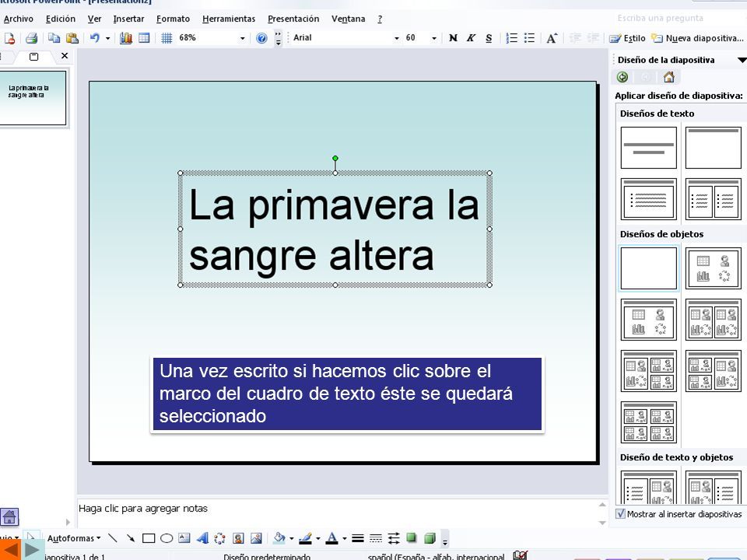Open the fill color dropdown arrow
Viewport: 747px width, 560px height.
pyautogui.click(x=291, y=538)
